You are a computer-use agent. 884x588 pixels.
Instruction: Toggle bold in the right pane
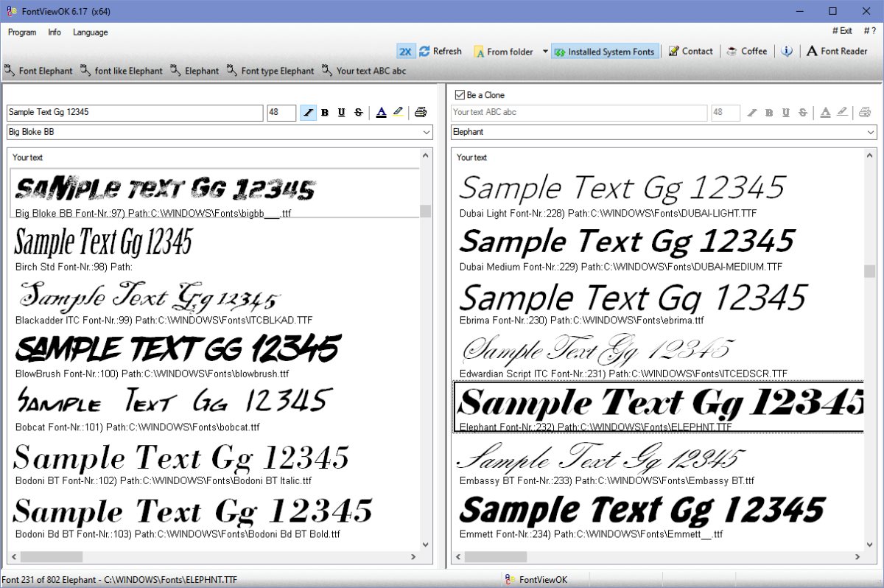[769, 113]
